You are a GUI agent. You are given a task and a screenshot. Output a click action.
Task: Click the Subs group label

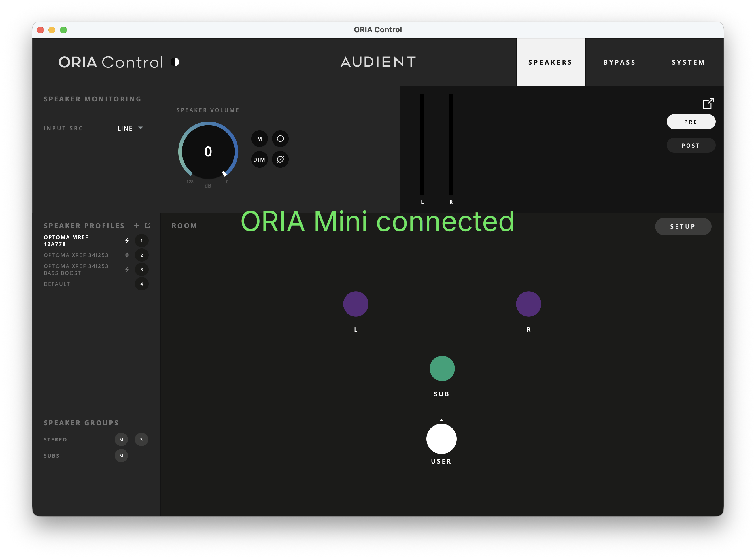(x=52, y=456)
